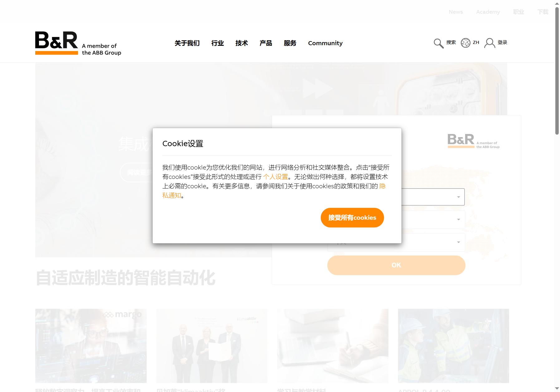Screen dimensions: 560x392
Task: Open the 服务 menu
Action: tap(290, 43)
